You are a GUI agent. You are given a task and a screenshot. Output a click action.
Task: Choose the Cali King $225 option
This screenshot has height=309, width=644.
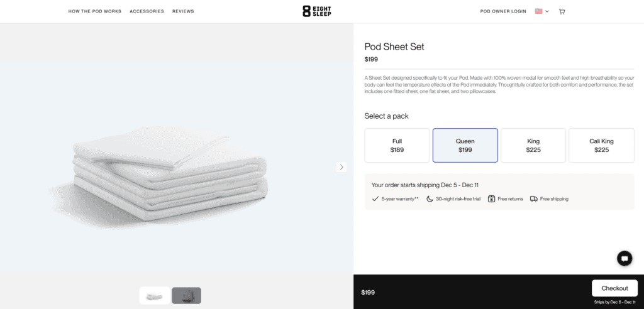(601, 146)
